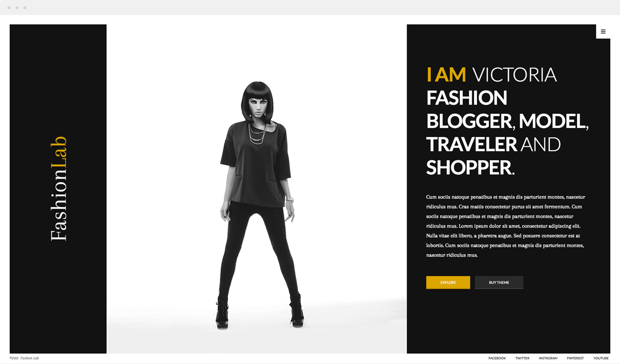Open the YOUTUBE footer link
The width and height of the screenshot is (620, 364).
[601, 358]
